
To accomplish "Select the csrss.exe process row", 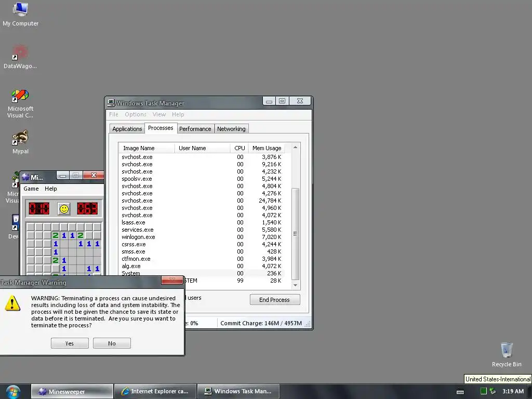I will click(x=202, y=244).
